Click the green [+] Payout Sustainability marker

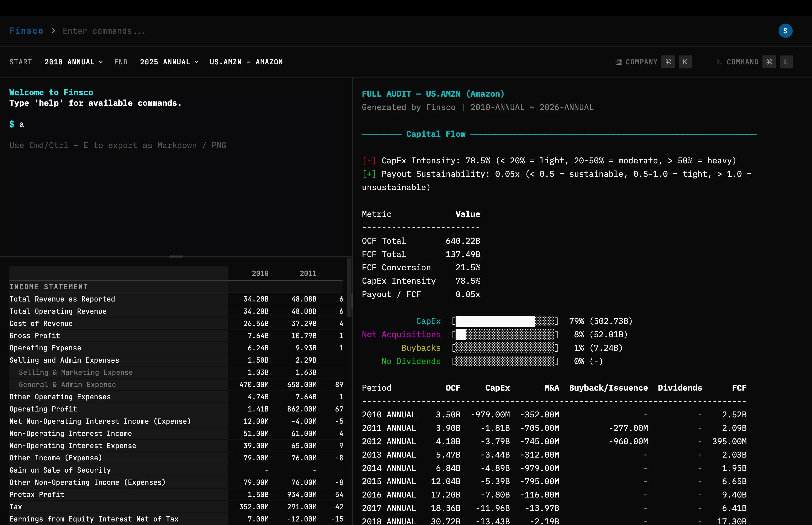(x=369, y=174)
